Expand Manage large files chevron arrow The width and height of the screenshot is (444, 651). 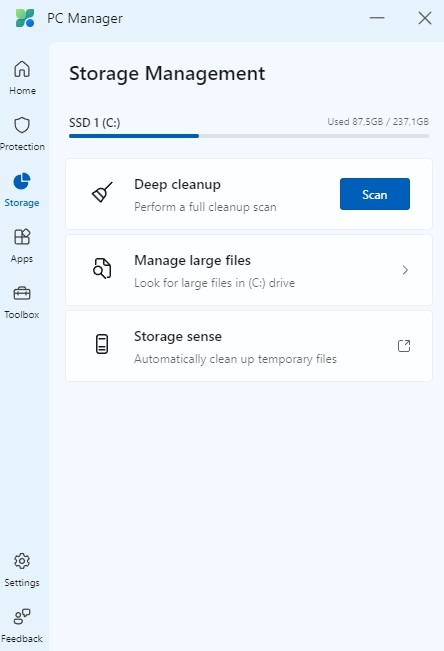click(405, 270)
